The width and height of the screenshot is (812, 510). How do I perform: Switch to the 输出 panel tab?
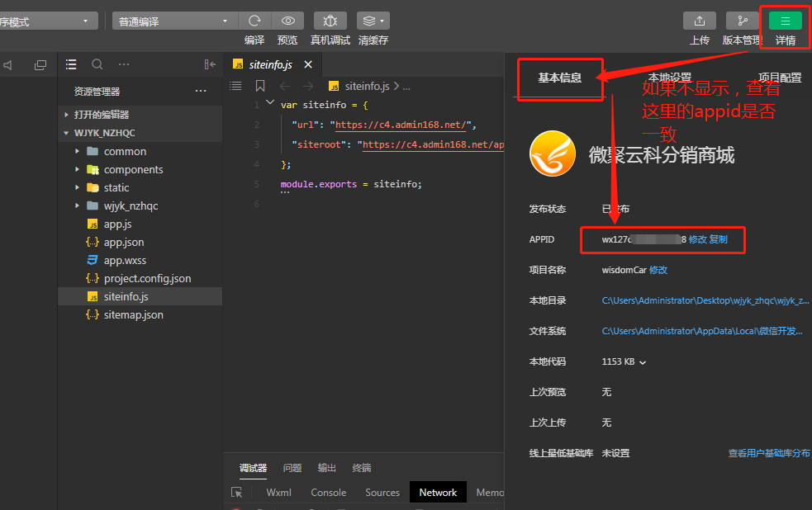tap(327, 468)
